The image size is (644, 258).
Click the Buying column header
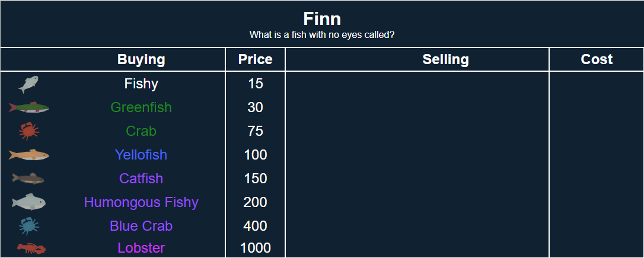coord(141,59)
